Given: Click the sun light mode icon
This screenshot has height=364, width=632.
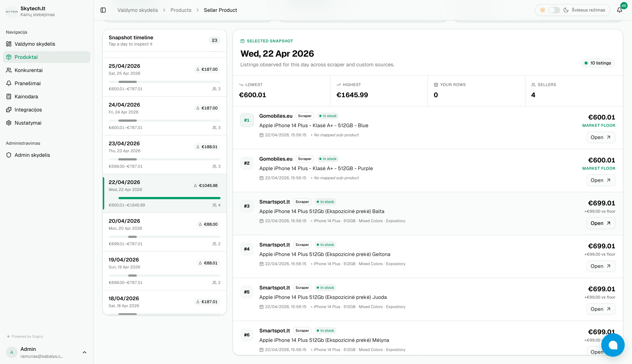Looking at the screenshot, I should pos(542,10).
